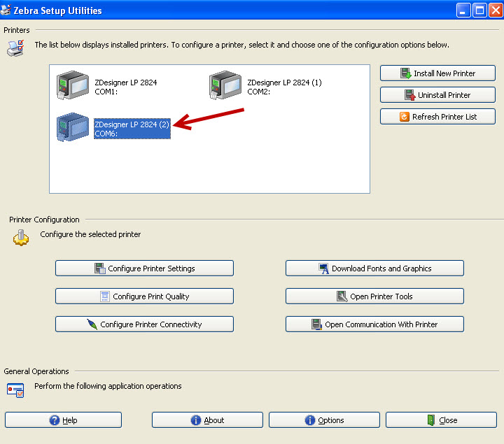The width and height of the screenshot is (504, 444).
Task: Show the About dialog
Action: click(x=207, y=420)
